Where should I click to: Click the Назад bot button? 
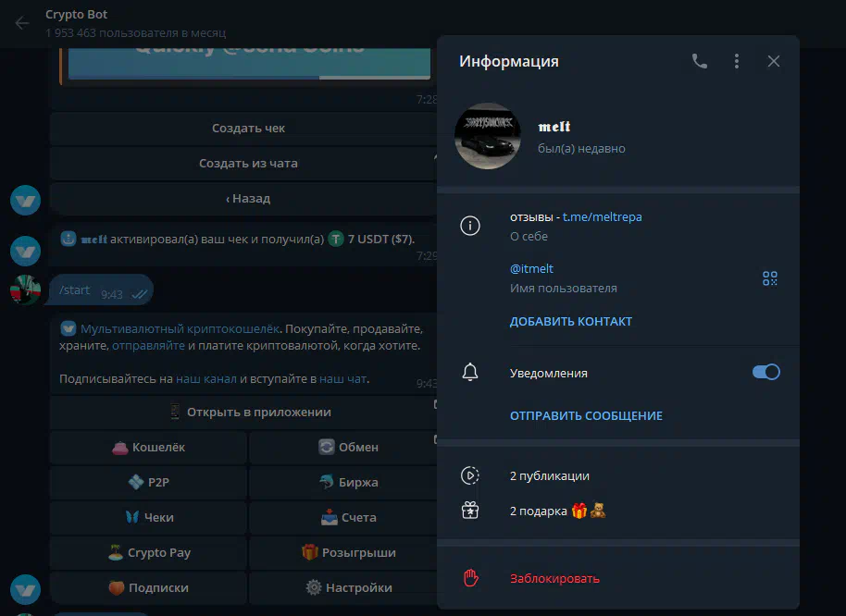[243, 198]
